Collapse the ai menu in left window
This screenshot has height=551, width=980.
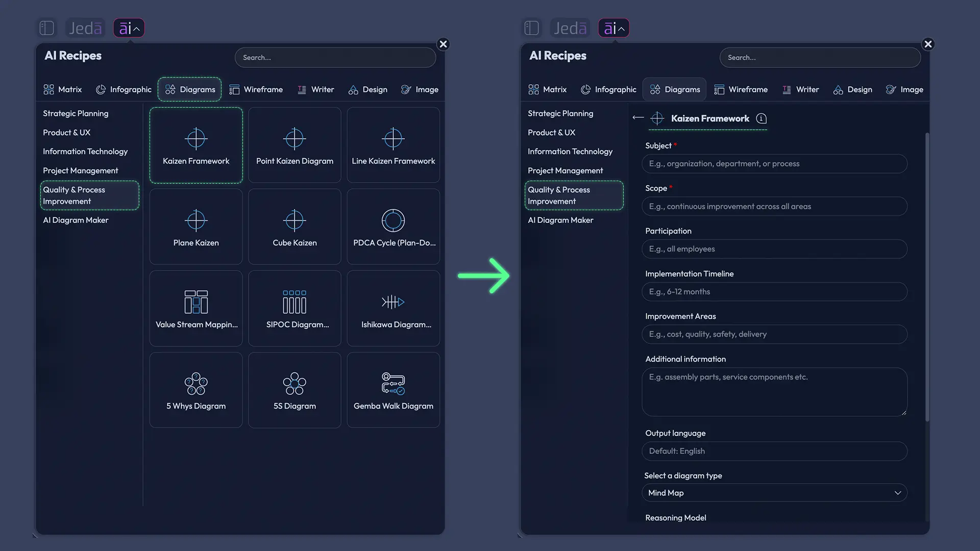tap(129, 28)
